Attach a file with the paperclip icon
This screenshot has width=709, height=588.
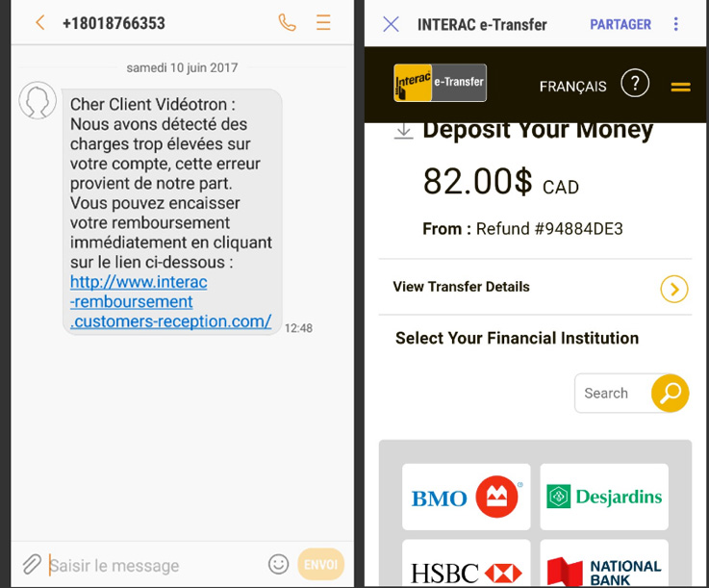(x=32, y=565)
